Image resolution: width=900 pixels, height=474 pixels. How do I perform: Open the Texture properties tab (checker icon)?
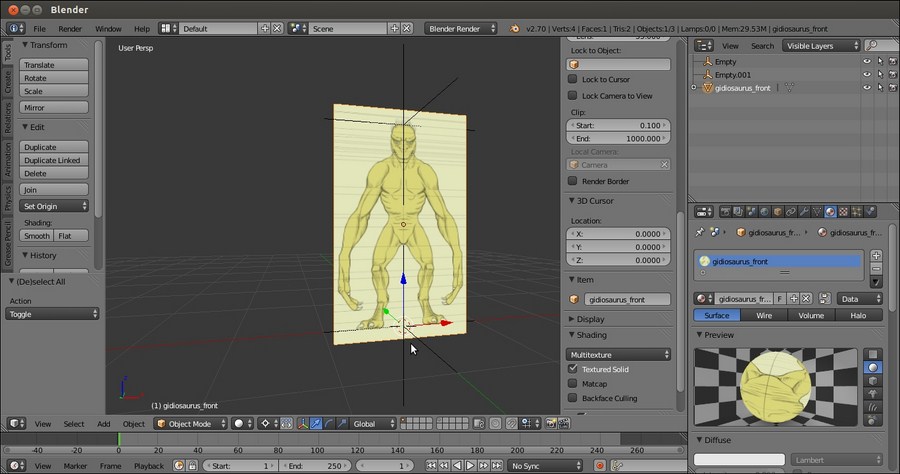pyautogui.click(x=844, y=212)
